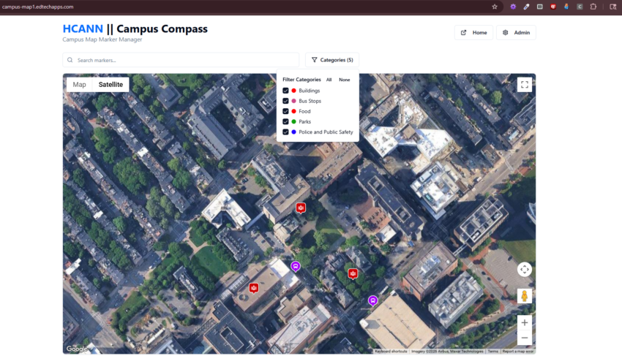Uncheck the Food category checkbox

(285, 111)
